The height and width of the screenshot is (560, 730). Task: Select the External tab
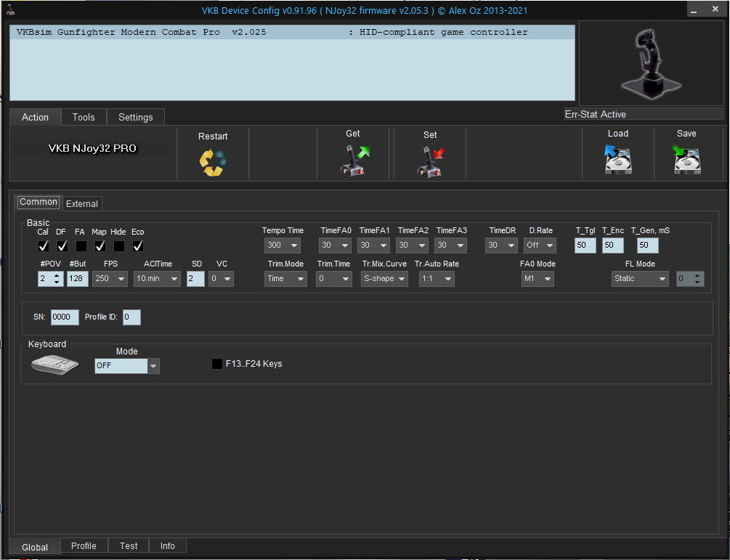(x=82, y=204)
